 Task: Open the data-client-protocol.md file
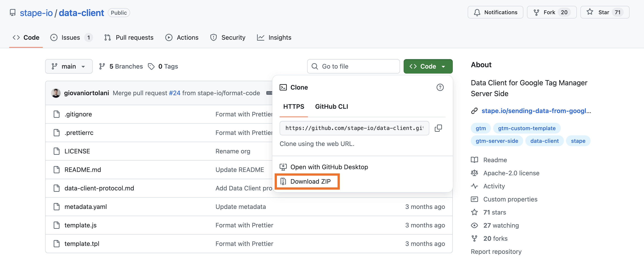[x=99, y=188]
